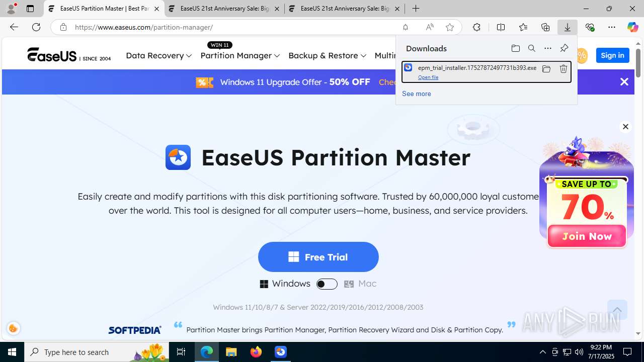Viewport: 644px width, 362px height.
Task: Refresh the current page
Action: coord(36,27)
